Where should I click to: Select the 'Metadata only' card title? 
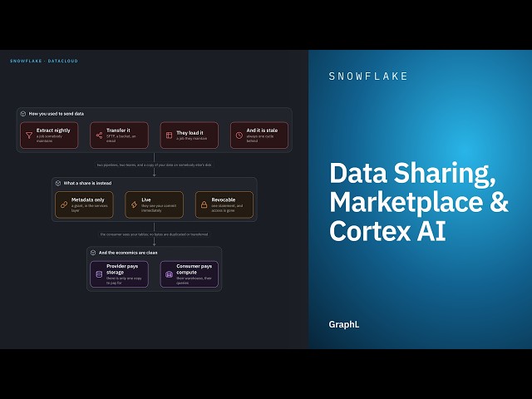pyautogui.click(x=88, y=199)
